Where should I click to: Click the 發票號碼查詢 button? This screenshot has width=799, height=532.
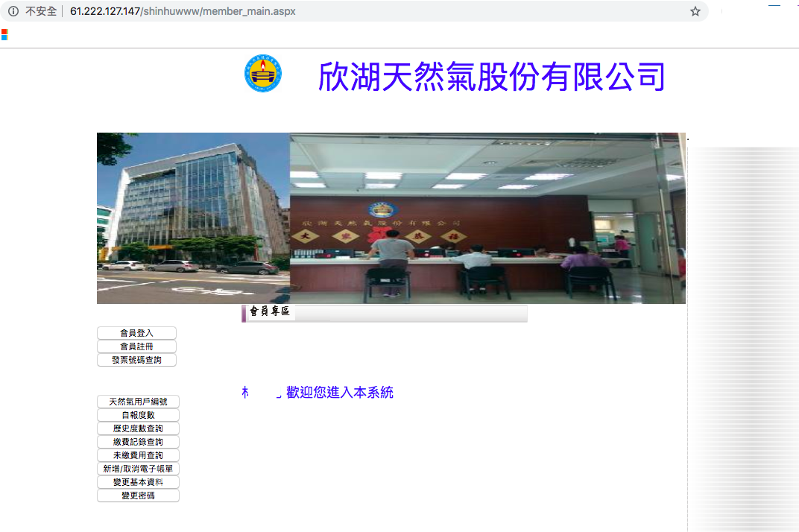click(x=136, y=360)
